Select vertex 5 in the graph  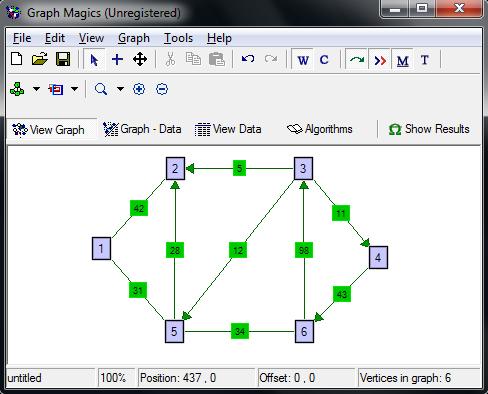174,331
